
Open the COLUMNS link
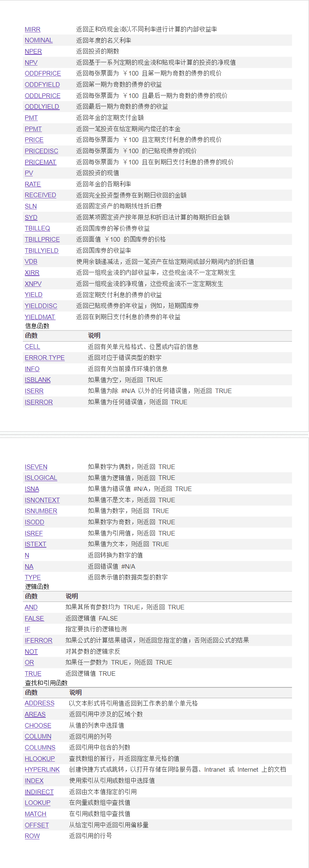(40, 748)
